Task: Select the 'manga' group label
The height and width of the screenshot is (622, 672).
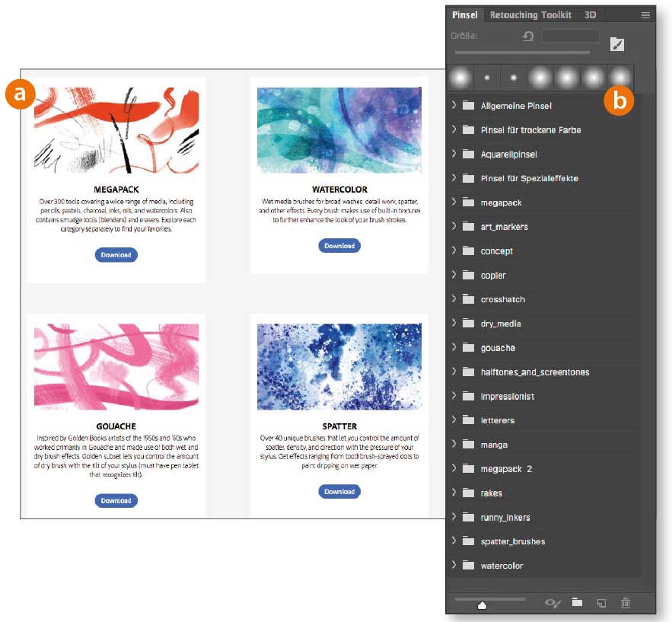Action: point(494,445)
